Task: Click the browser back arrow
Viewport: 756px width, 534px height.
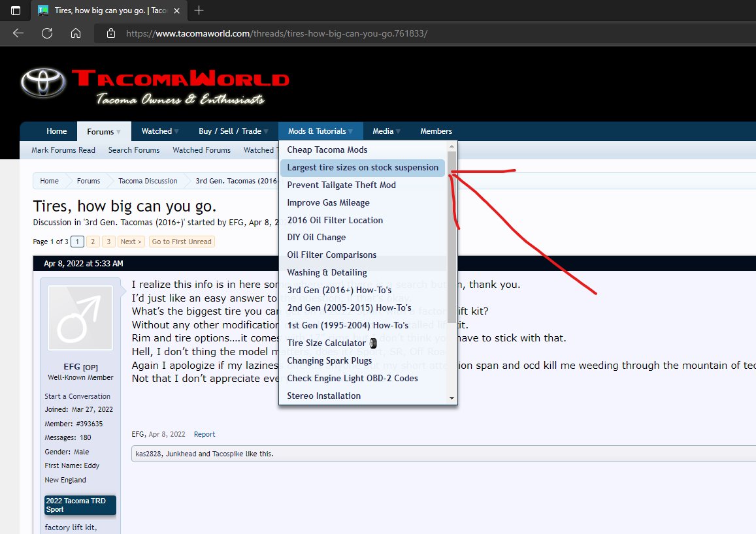Action: point(18,33)
